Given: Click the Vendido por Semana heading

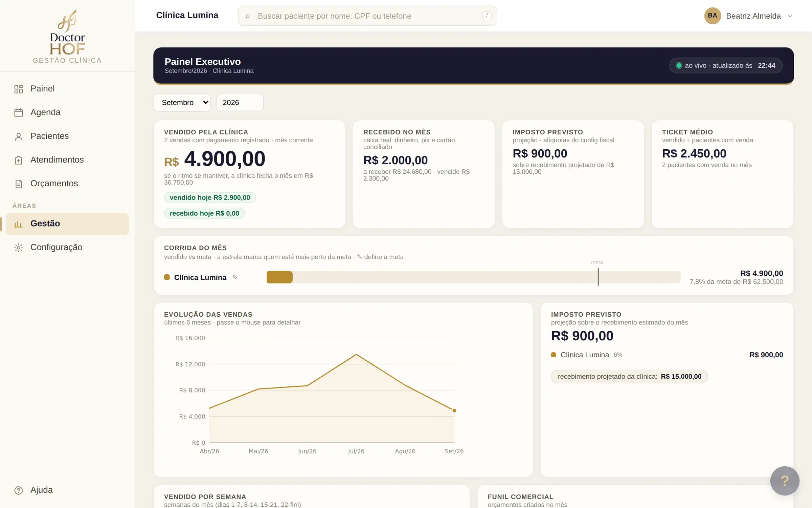Looking at the screenshot, I should pos(205,497).
